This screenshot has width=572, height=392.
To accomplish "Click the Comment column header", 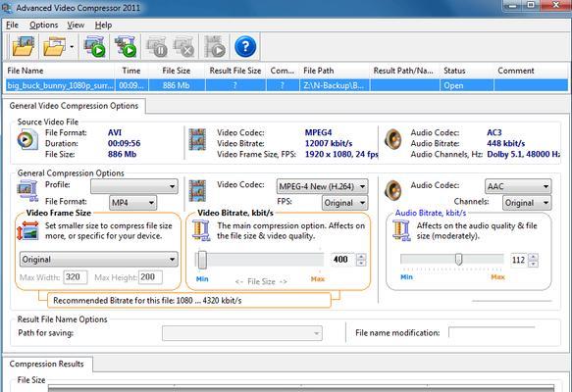I will [531, 71].
